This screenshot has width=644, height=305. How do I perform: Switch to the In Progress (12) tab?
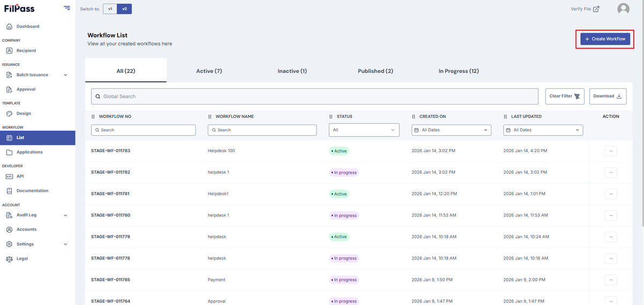459,71
